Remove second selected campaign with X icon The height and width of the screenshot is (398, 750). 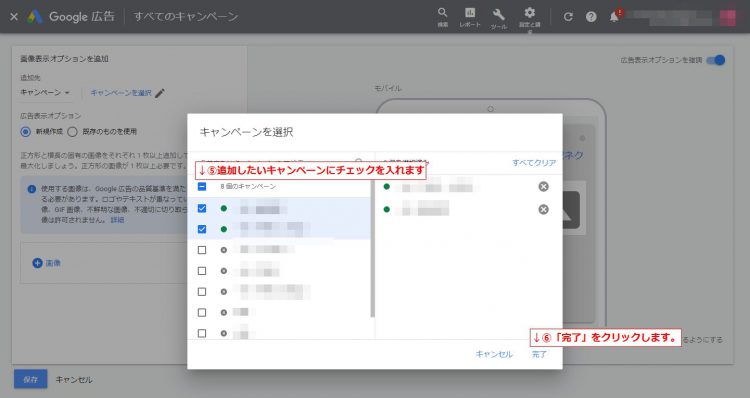[x=543, y=210]
